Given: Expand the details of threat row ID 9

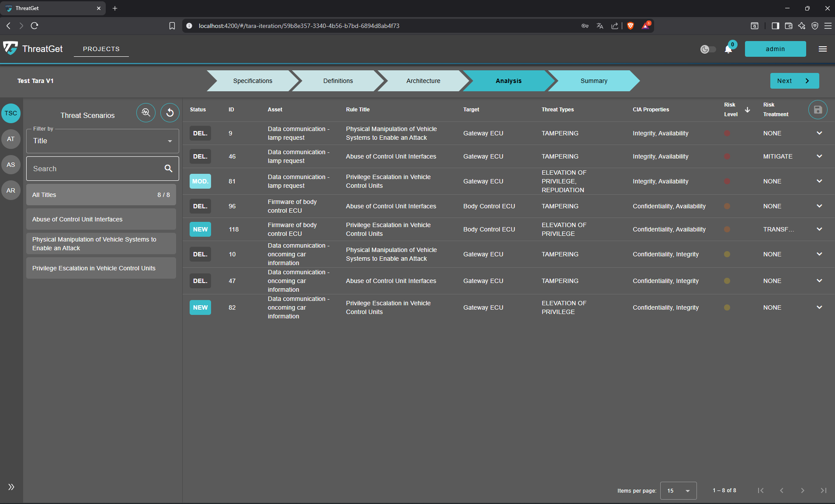Looking at the screenshot, I should (819, 133).
